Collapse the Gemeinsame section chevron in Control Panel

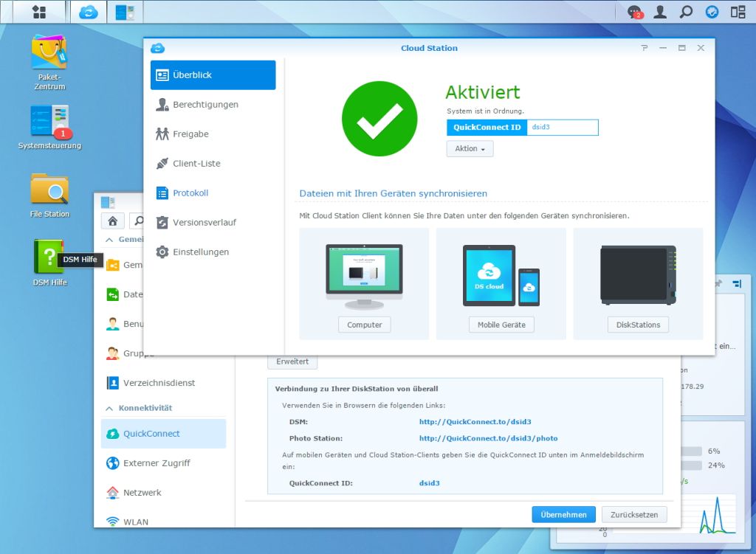point(109,240)
